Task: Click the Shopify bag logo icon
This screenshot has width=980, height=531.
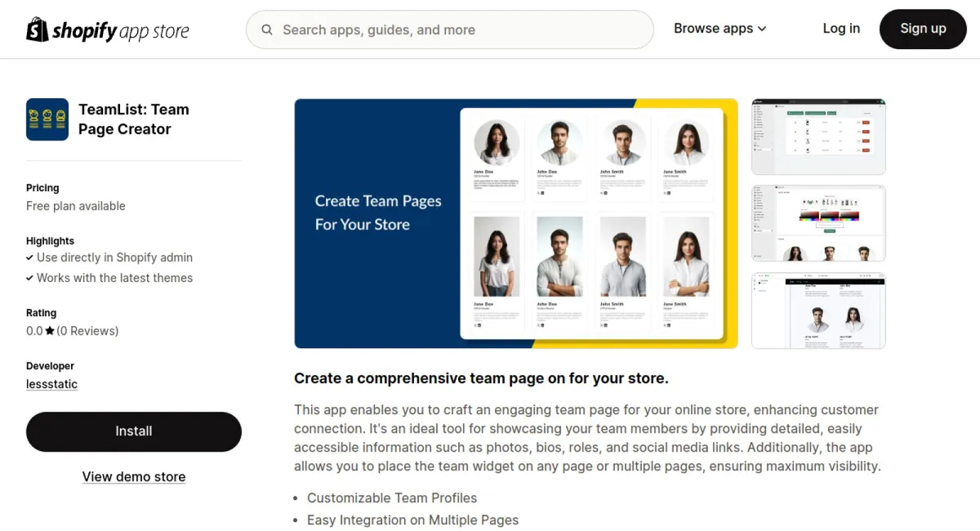Action: pyautogui.click(x=37, y=29)
